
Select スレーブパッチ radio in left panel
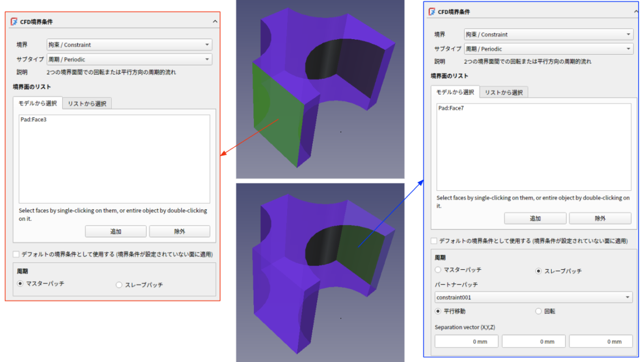tap(119, 285)
